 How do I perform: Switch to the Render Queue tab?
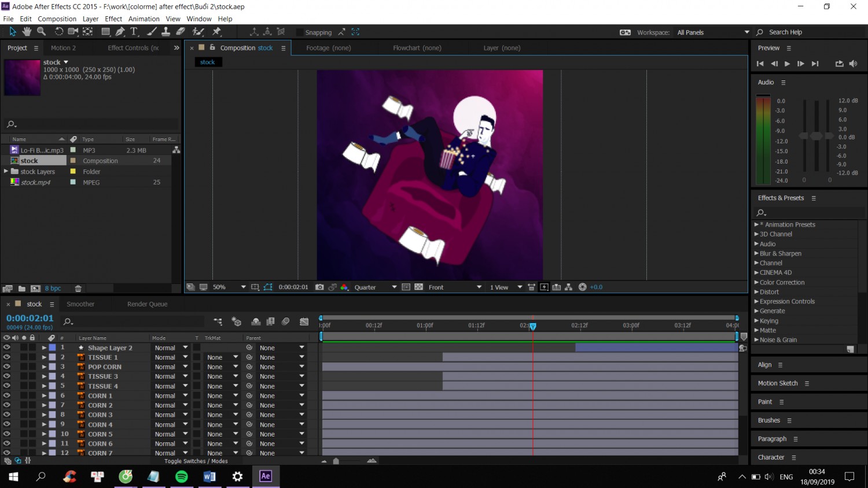147,304
